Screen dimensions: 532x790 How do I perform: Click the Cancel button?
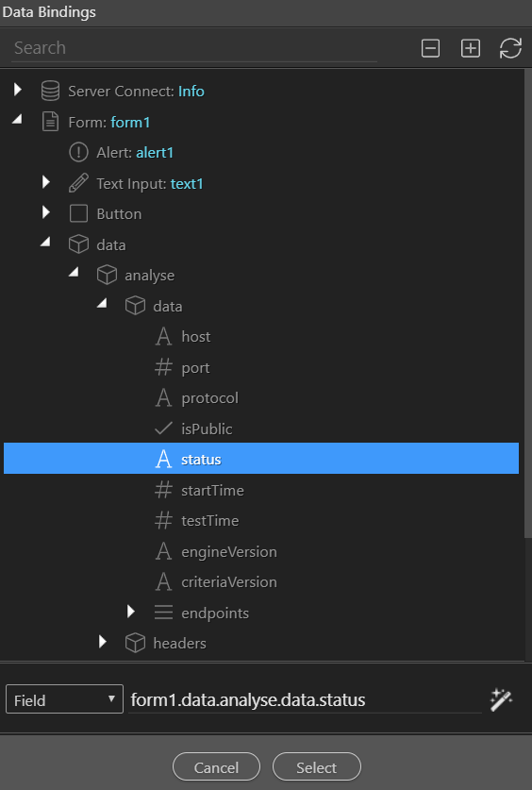pos(216,767)
